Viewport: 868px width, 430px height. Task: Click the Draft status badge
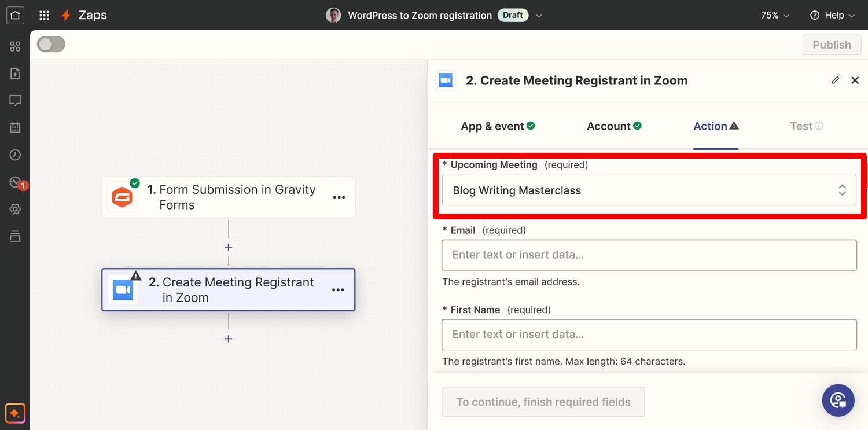point(513,15)
